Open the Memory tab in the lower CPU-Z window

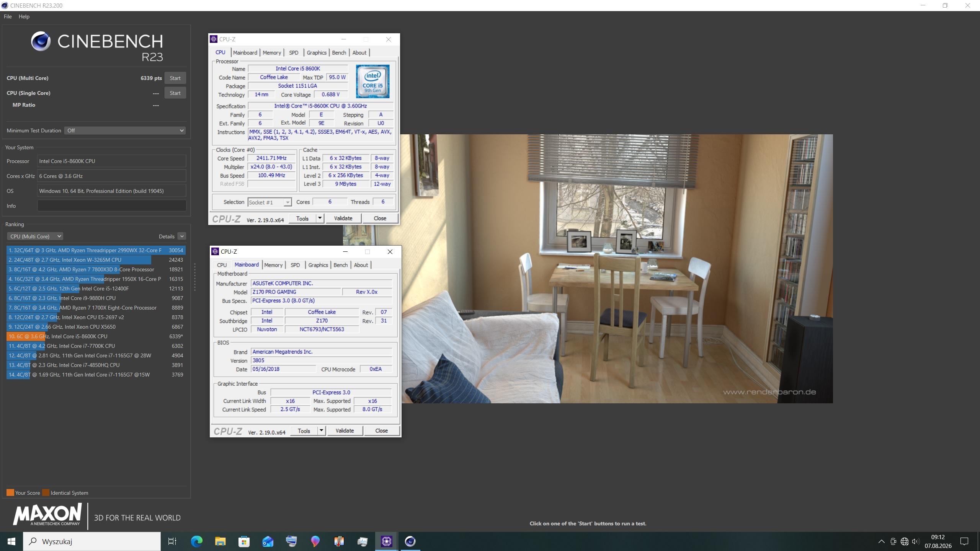(x=273, y=265)
